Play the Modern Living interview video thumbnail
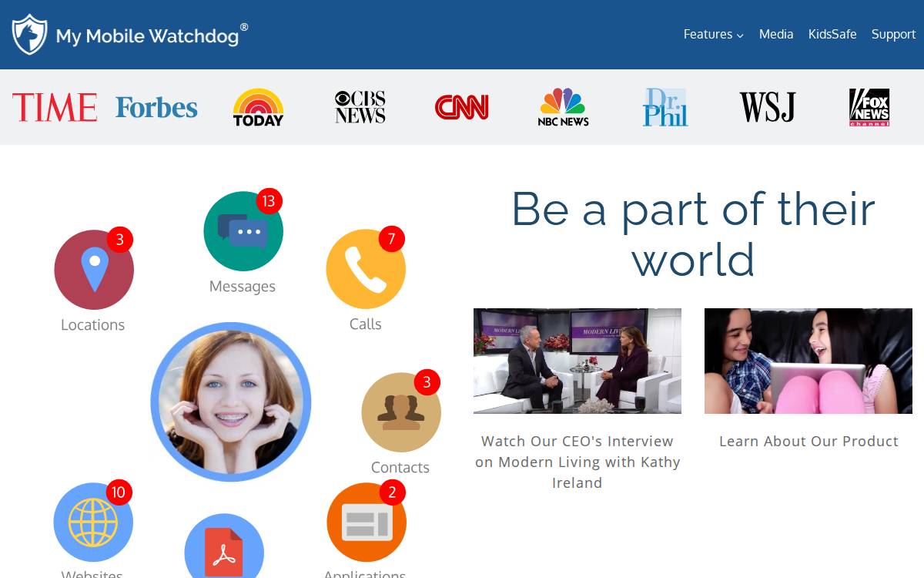 click(x=577, y=361)
